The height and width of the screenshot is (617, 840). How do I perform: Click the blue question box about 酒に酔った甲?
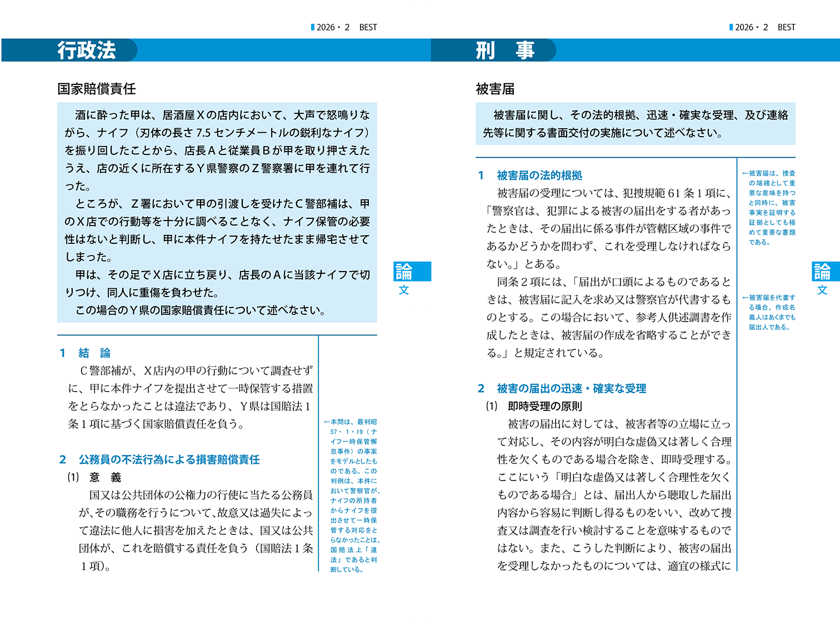tap(217, 212)
